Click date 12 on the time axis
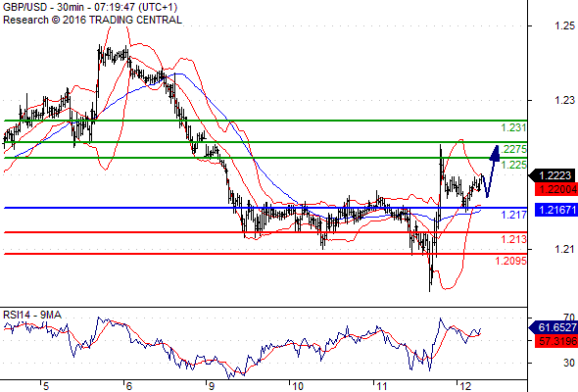The image size is (578, 392). coord(465,386)
